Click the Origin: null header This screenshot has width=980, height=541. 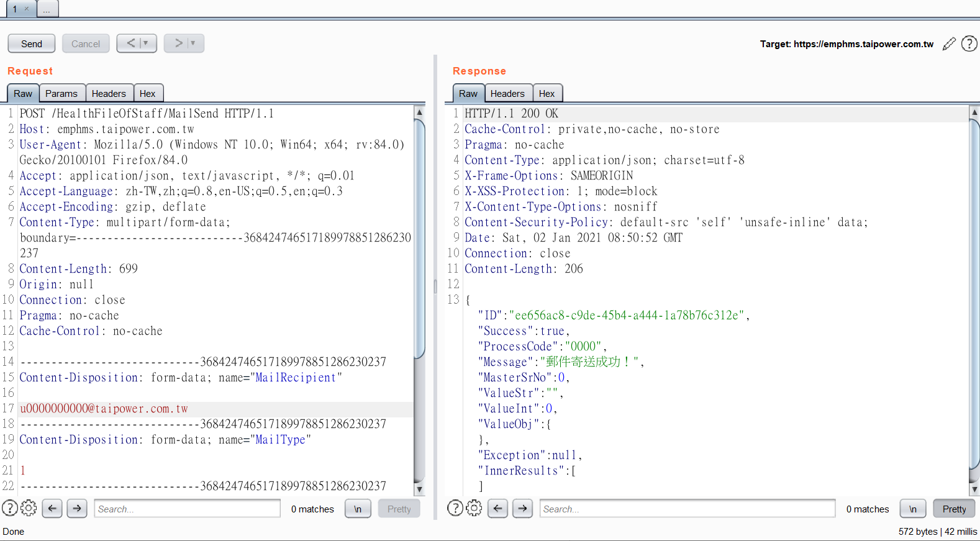[x=57, y=284]
